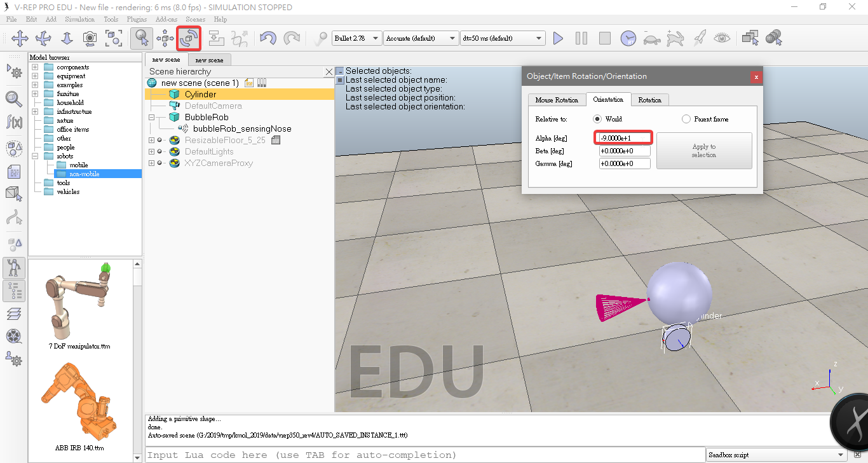Start the simulation
This screenshot has width=868, height=463.
(558, 38)
